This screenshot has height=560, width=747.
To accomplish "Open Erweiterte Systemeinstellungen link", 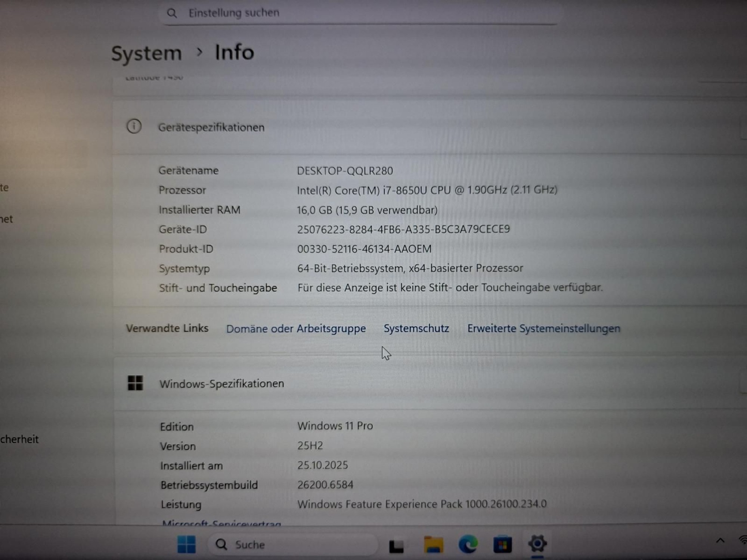I will click(543, 329).
